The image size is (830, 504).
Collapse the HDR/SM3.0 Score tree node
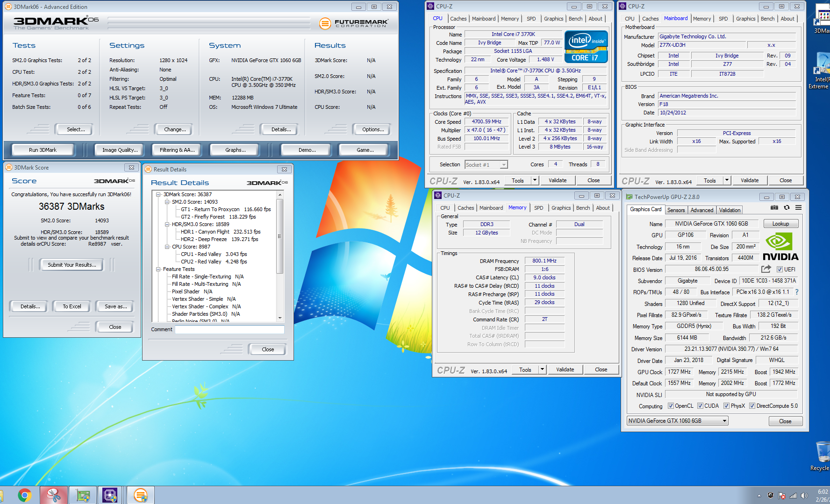pyautogui.click(x=167, y=224)
